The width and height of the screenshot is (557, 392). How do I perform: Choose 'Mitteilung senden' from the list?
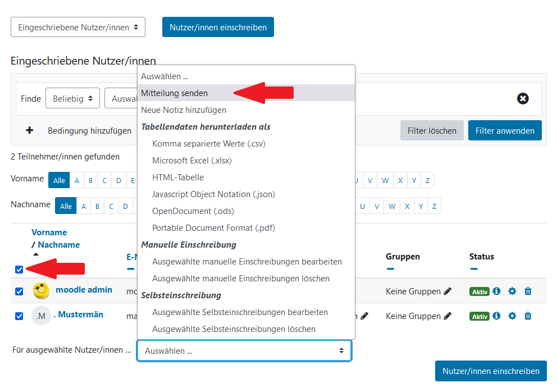[175, 93]
